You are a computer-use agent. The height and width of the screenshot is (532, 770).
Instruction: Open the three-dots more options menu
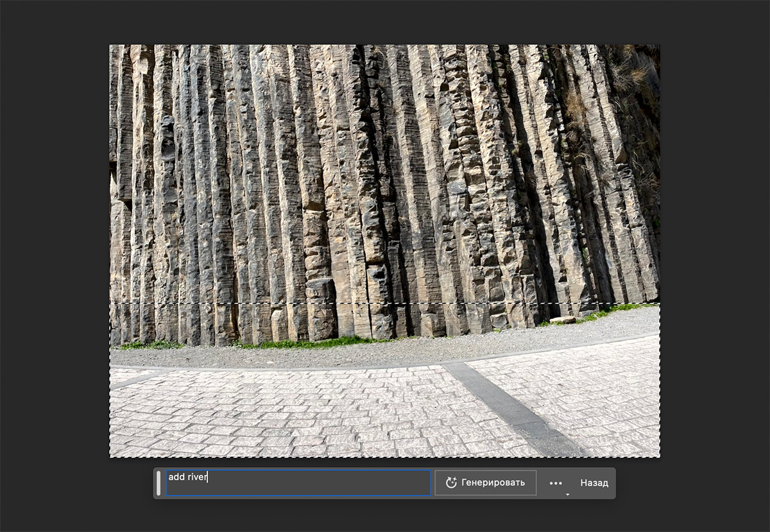click(556, 483)
